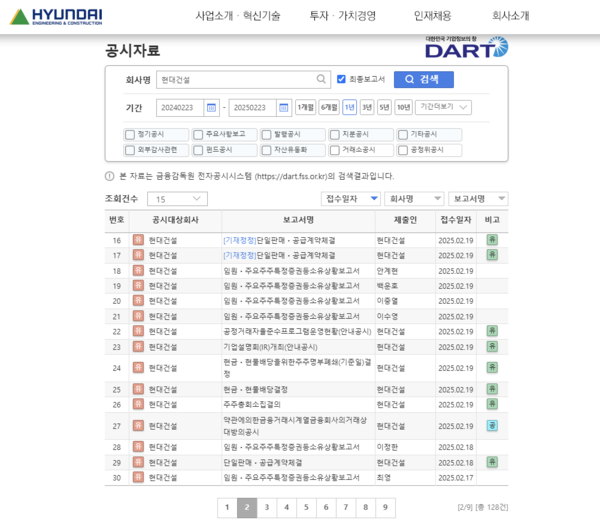Open the end date calendar picker
The image size is (600, 523).
pyautogui.click(x=284, y=108)
